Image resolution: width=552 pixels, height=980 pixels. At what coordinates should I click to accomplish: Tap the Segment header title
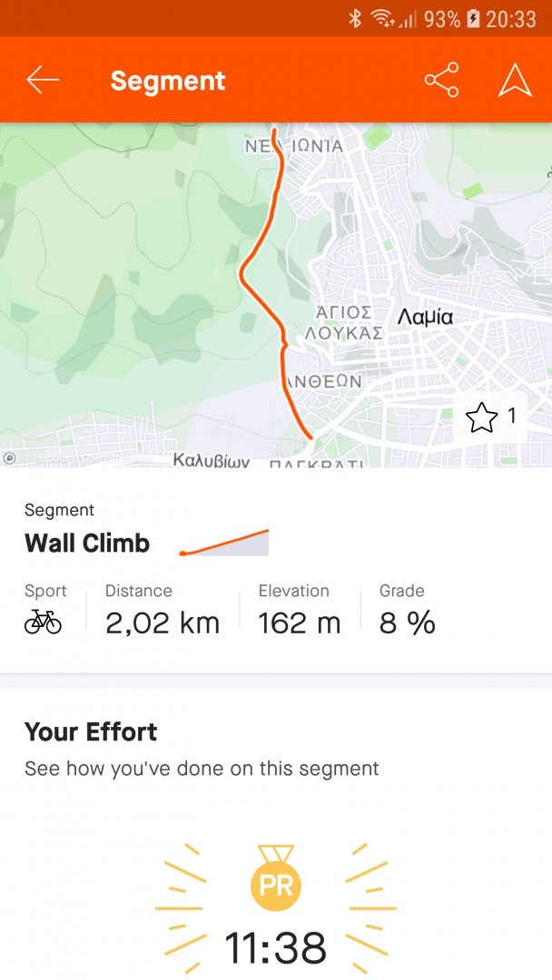point(168,81)
